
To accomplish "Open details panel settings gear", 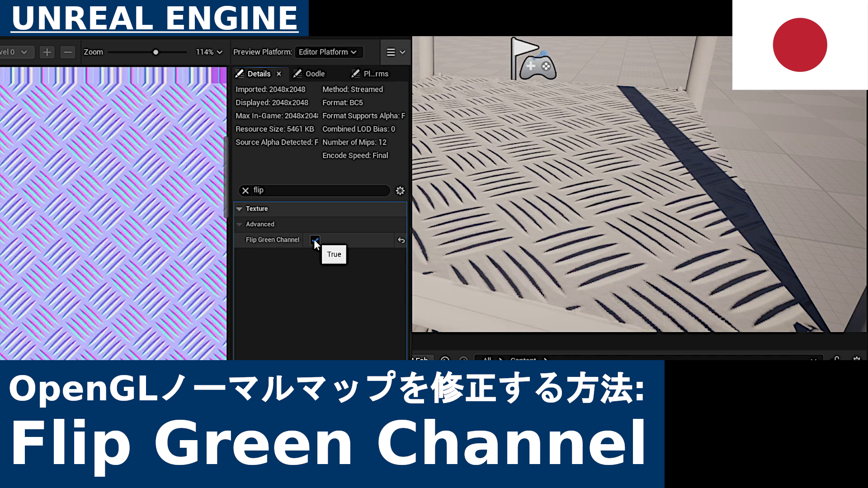I will point(400,191).
